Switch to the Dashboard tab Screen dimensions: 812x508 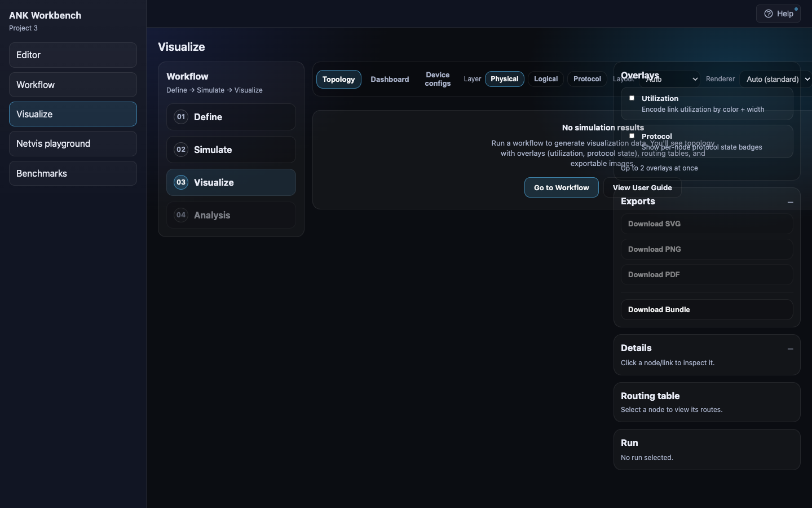coord(390,80)
